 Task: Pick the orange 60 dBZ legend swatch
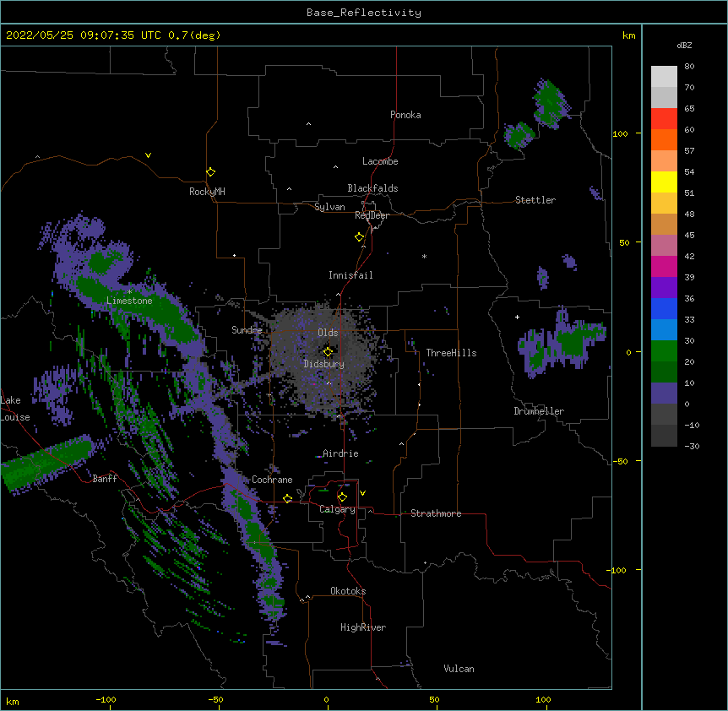664,139
